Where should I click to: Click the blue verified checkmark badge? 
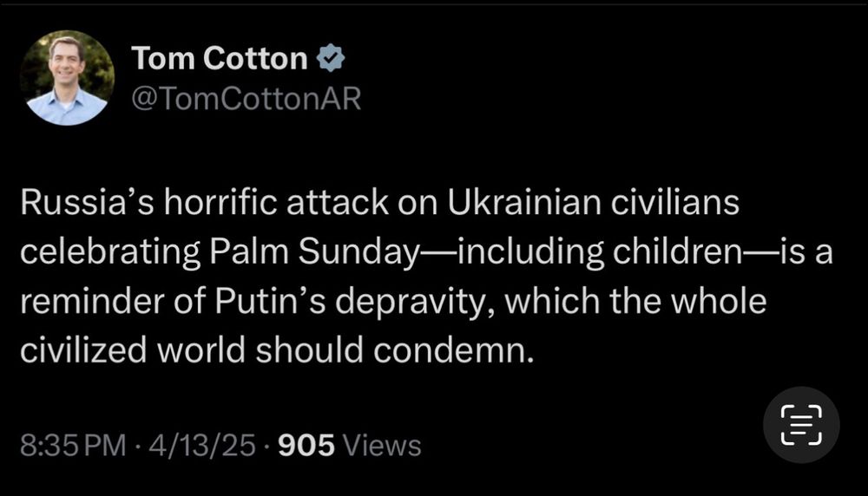pyautogui.click(x=331, y=59)
